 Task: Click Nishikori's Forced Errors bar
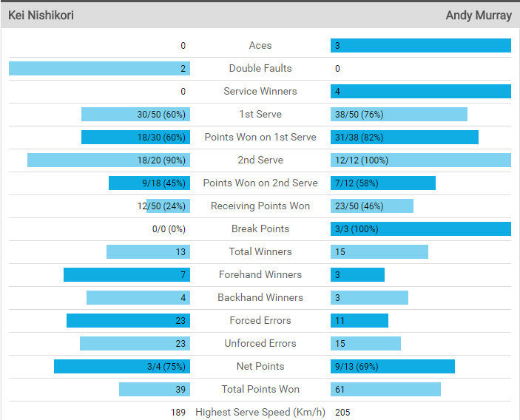point(128,321)
